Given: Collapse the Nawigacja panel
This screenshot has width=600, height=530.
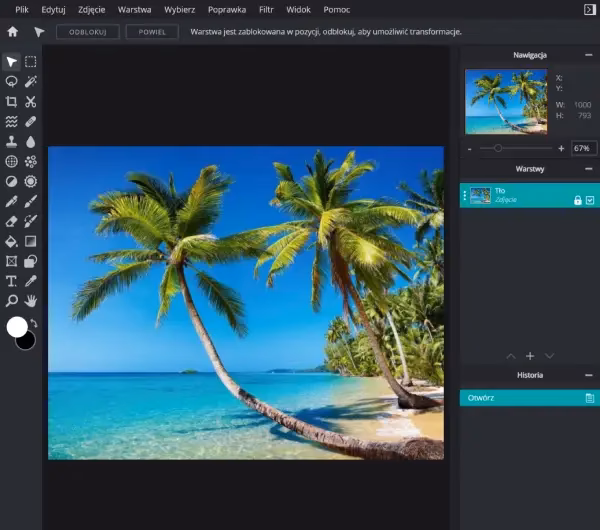Looking at the screenshot, I should (589, 54).
